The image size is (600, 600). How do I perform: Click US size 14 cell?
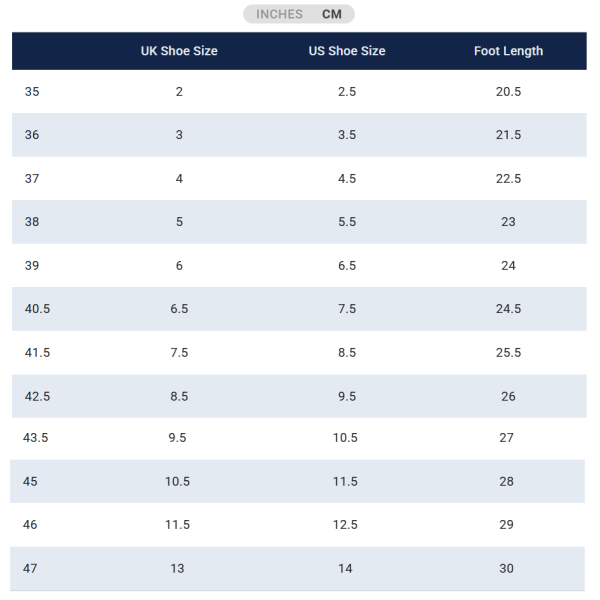tap(345, 569)
